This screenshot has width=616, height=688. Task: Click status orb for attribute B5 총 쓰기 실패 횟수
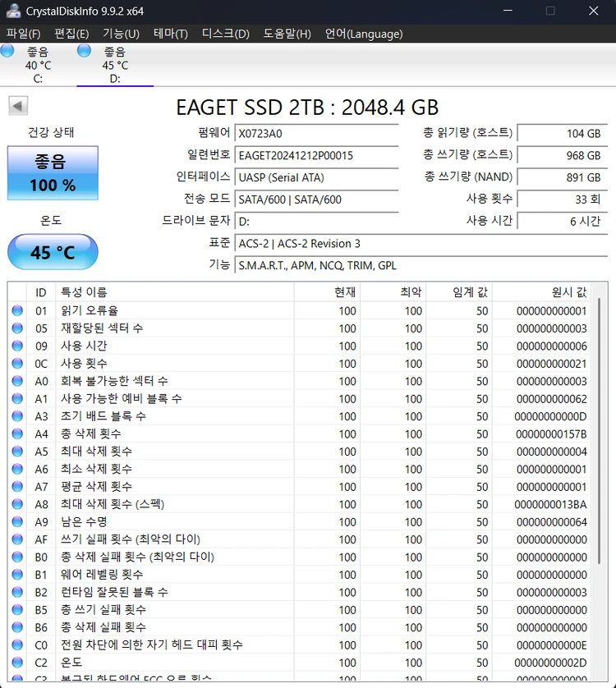tap(17, 609)
